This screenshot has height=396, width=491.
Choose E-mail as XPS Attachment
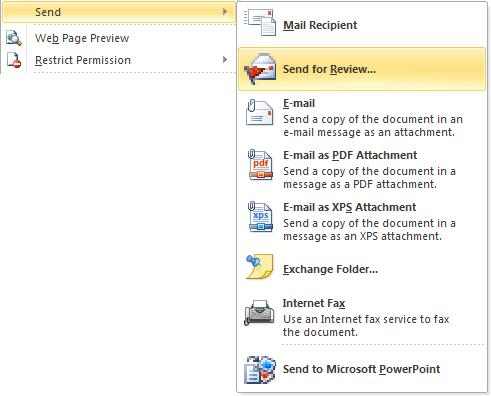(362, 221)
